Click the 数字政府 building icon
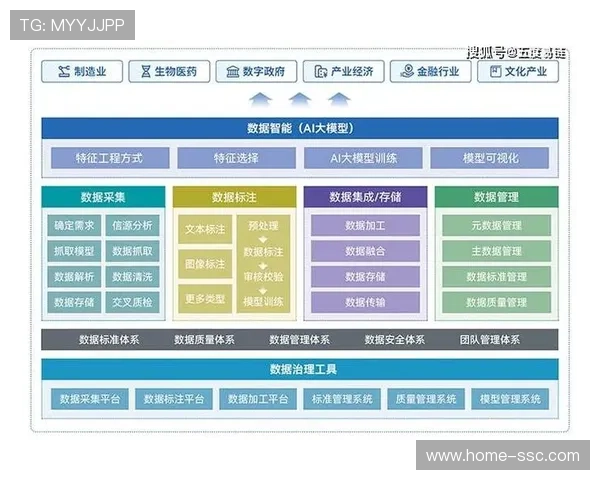Image resolution: width=600 pixels, height=480 pixels. click(233, 72)
